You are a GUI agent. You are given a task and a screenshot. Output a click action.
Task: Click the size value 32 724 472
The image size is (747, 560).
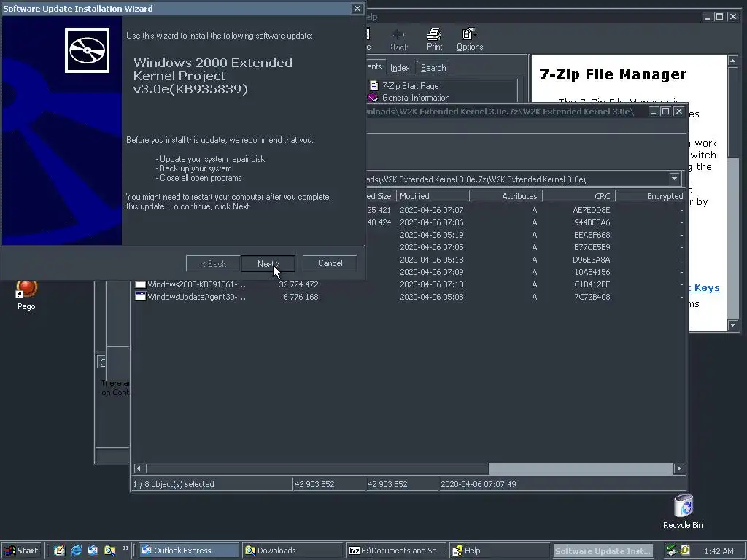[298, 284]
